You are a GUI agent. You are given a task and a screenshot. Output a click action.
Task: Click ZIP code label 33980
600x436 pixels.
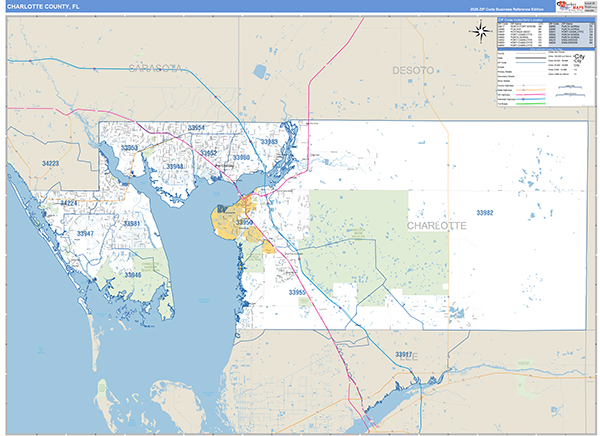(241, 158)
